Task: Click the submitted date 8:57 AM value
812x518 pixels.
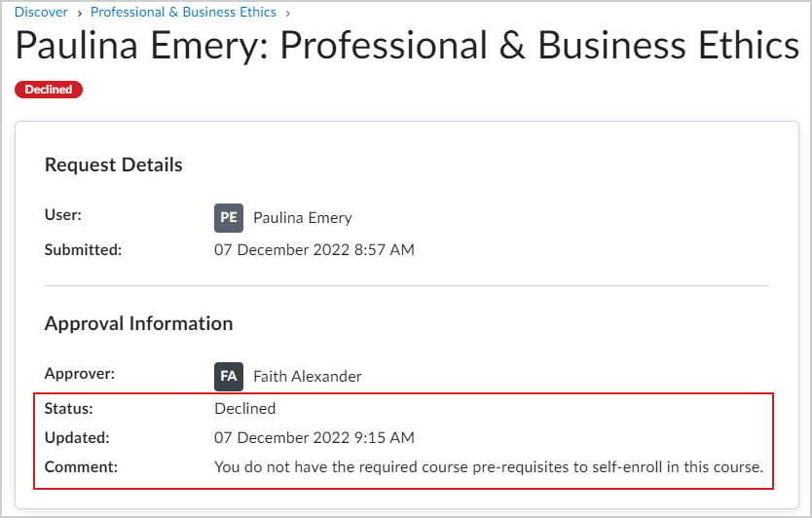Action: pos(314,250)
